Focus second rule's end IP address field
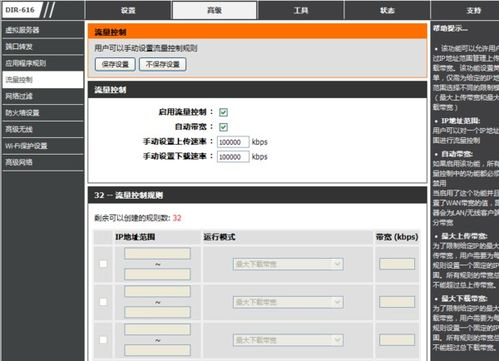 click(x=157, y=312)
